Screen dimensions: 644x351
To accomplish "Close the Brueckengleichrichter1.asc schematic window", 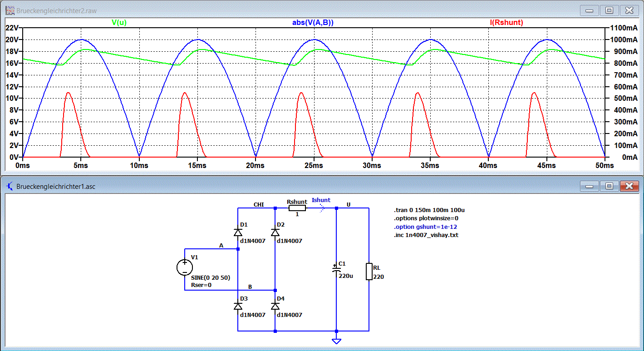I will [x=629, y=186].
